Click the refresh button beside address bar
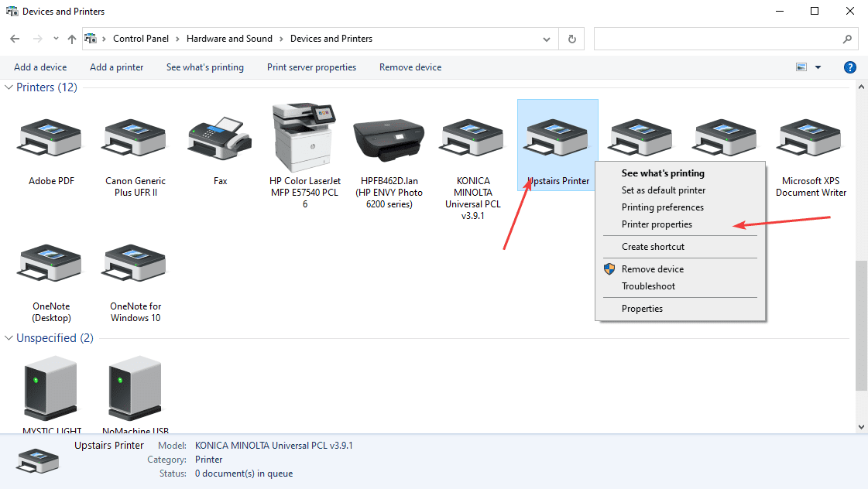The width and height of the screenshot is (868, 489). tap(572, 39)
